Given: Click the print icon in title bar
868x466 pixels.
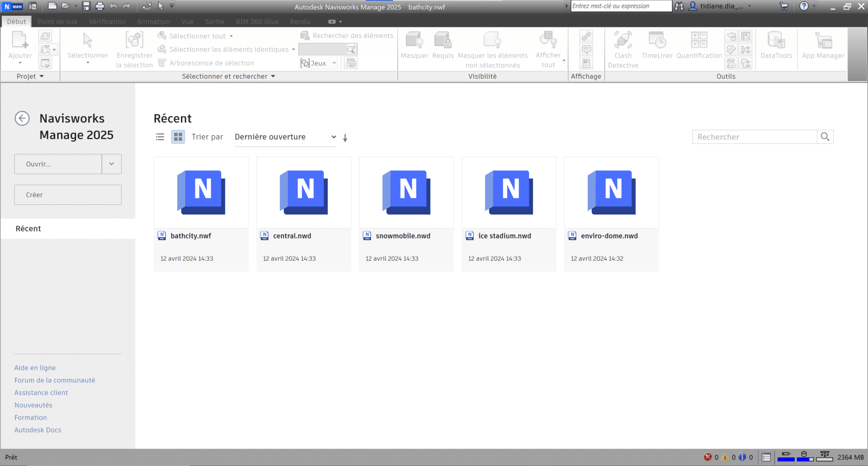Looking at the screenshot, I should click(100, 6).
